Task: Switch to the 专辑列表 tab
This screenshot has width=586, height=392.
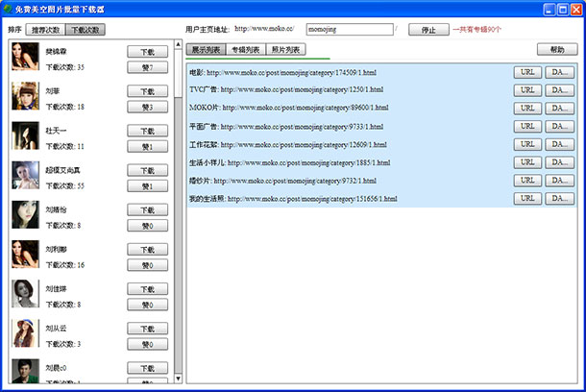Action: point(246,49)
